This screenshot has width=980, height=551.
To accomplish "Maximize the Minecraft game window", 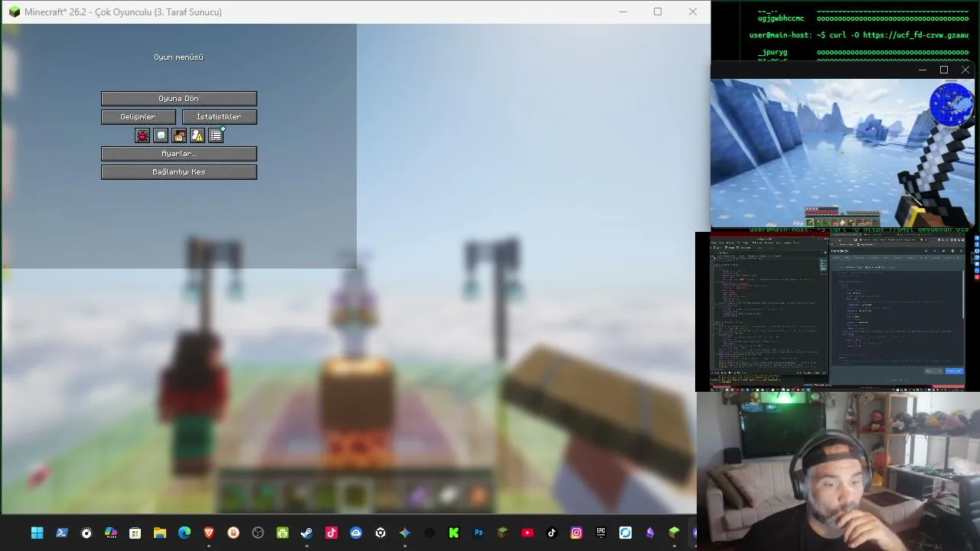I will [658, 11].
